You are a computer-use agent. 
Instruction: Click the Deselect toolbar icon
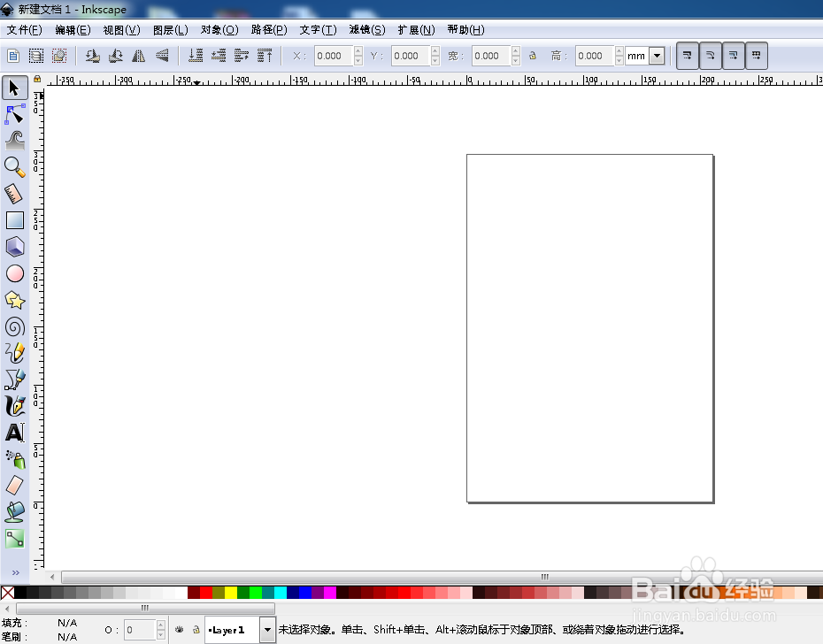[59, 56]
